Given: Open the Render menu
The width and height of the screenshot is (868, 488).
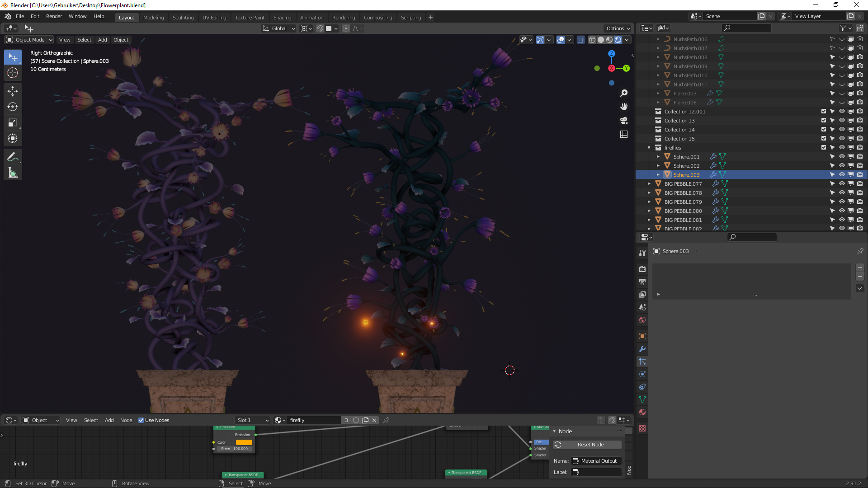Looking at the screenshot, I should click(54, 16).
